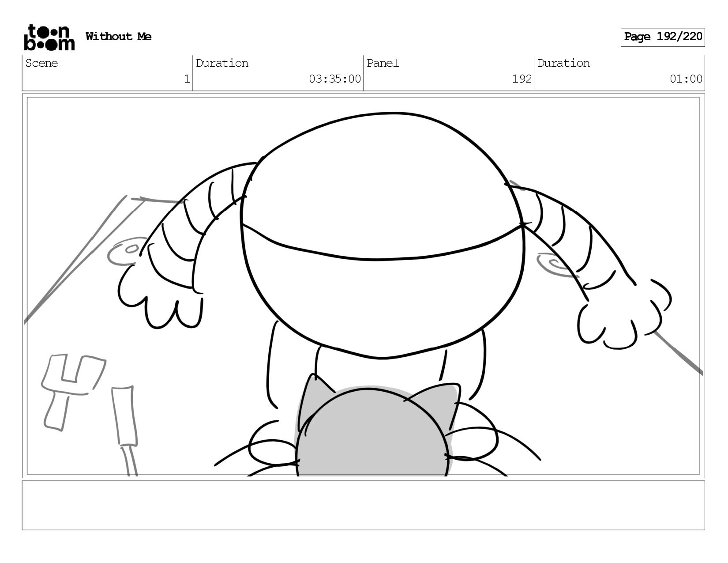Select the panel number '192'
The image size is (728, 563).
click(522, 79)
